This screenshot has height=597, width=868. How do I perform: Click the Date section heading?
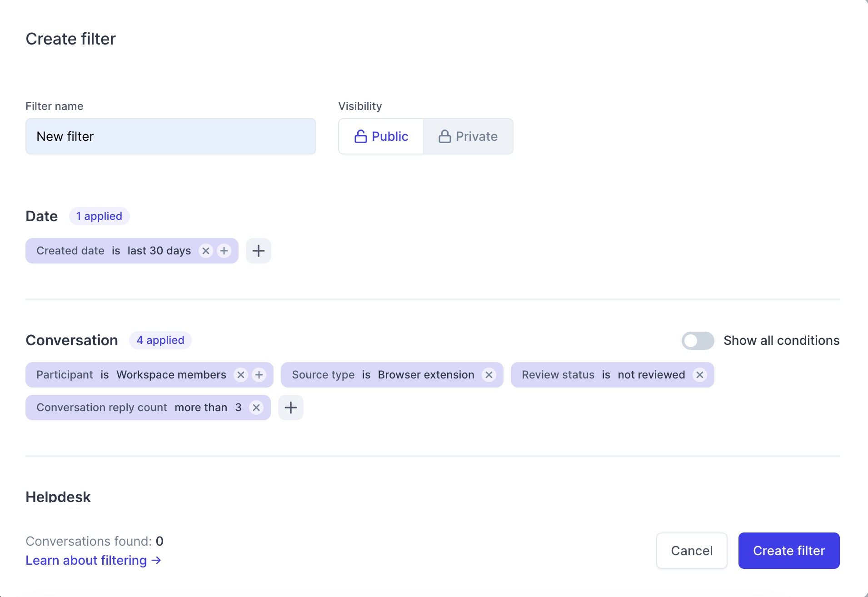pyautogui.click(x=41, y=216)
